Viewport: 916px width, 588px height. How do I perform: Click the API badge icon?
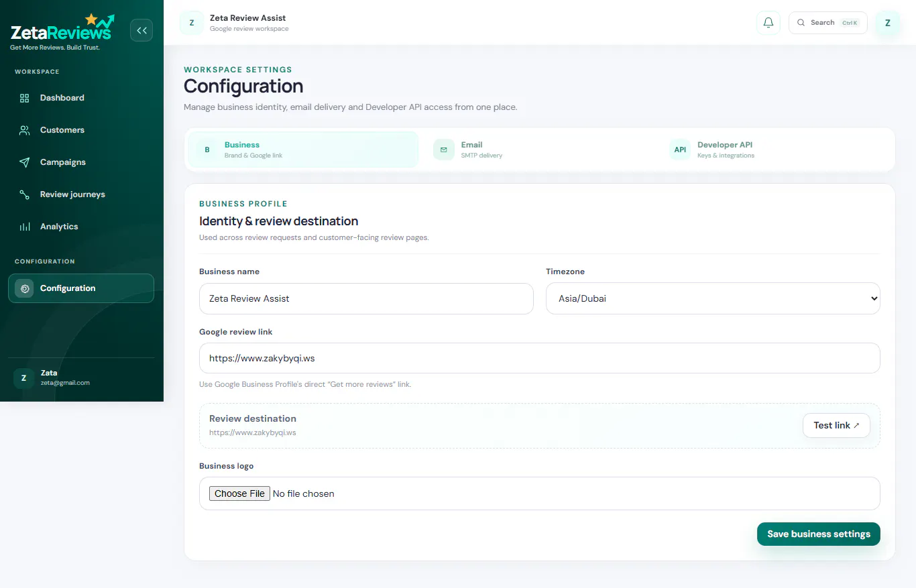[x=680, y=150]
